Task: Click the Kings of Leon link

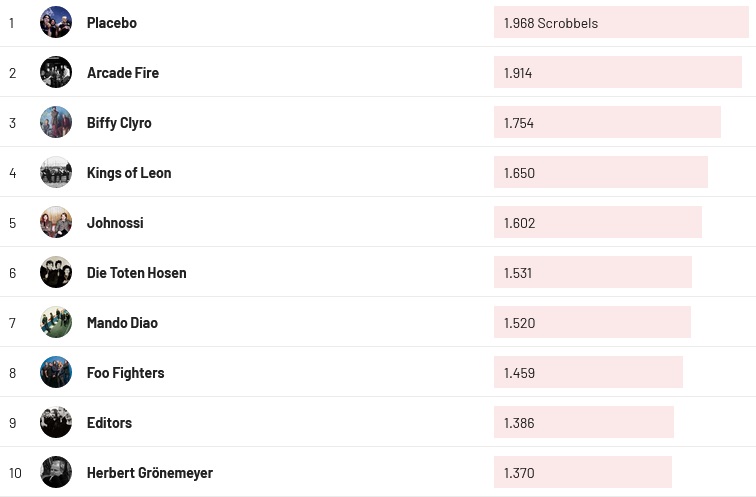Action: 129,172
